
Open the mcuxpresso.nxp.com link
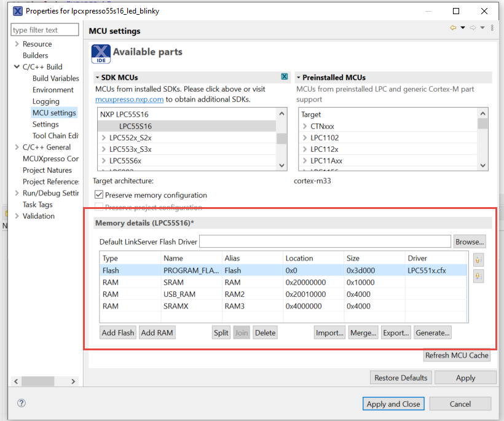click(x=129, y=99)
